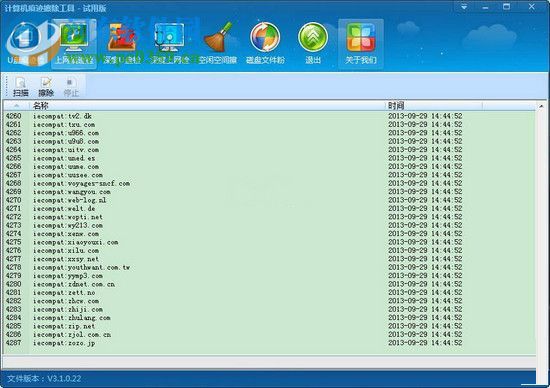Open the title bar dropdown menu arrow
This screenshot has height=388, width=550.
pyautogui.click(x=464, y=7)
